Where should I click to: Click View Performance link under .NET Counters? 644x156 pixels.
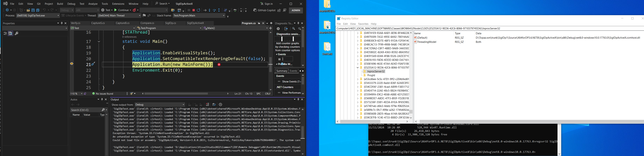tap(291, 93)
